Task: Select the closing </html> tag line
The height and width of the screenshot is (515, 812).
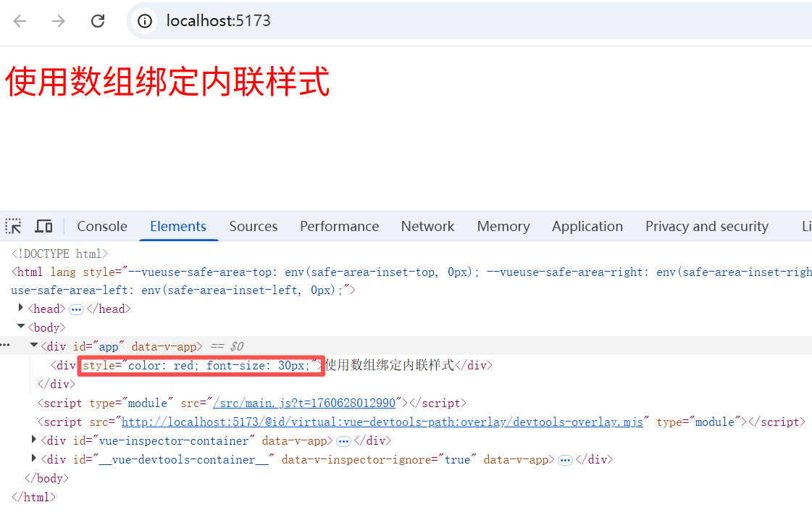Action: pos(33,498)
